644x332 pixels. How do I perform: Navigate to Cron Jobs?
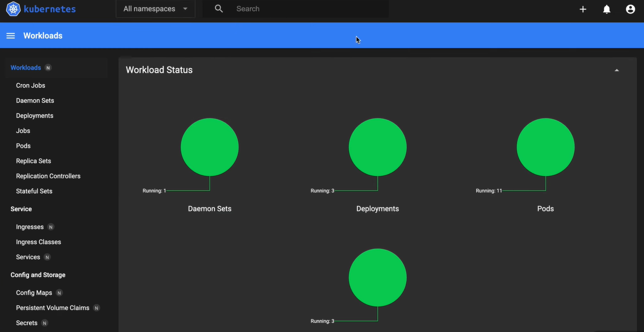click(30, 85)
